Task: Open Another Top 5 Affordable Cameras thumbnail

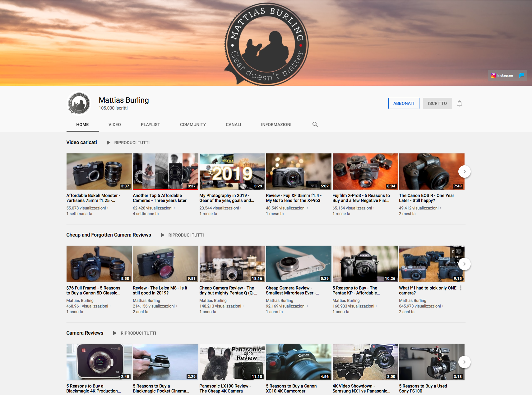Action: [166, 172]
